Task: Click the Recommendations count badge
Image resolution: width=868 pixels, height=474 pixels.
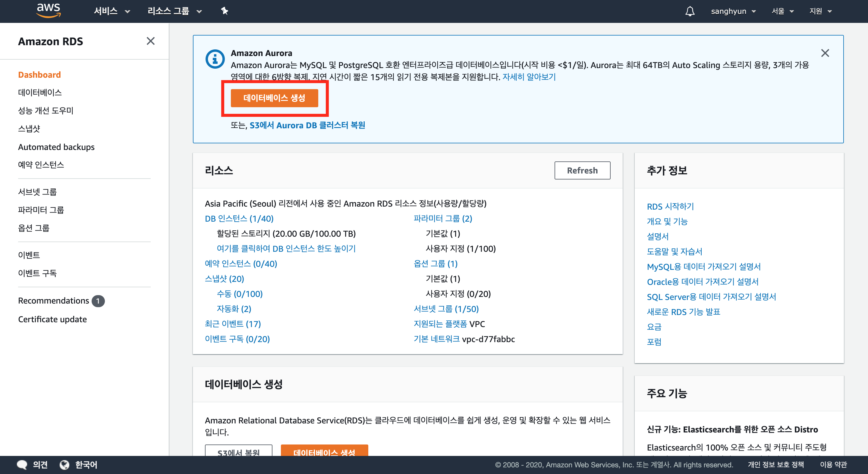Action: 98,301
